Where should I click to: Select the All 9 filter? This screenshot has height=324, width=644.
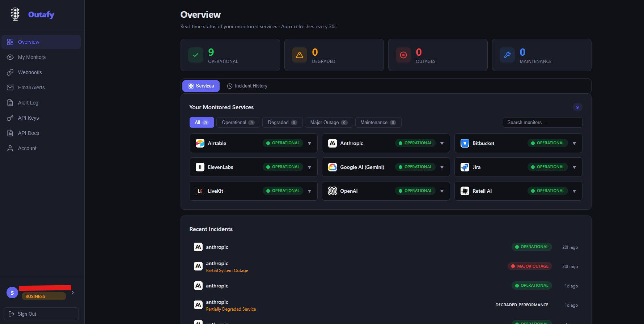coord(202,123)
